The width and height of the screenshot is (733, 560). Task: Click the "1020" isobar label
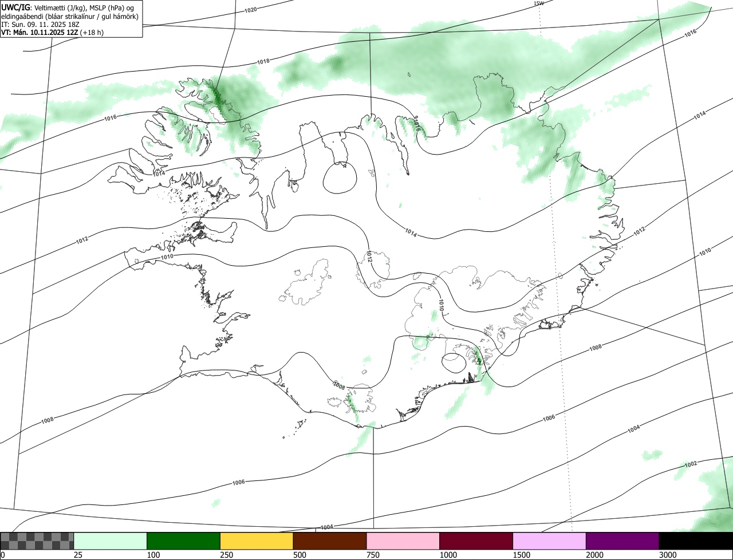click(x=250, y=10)
